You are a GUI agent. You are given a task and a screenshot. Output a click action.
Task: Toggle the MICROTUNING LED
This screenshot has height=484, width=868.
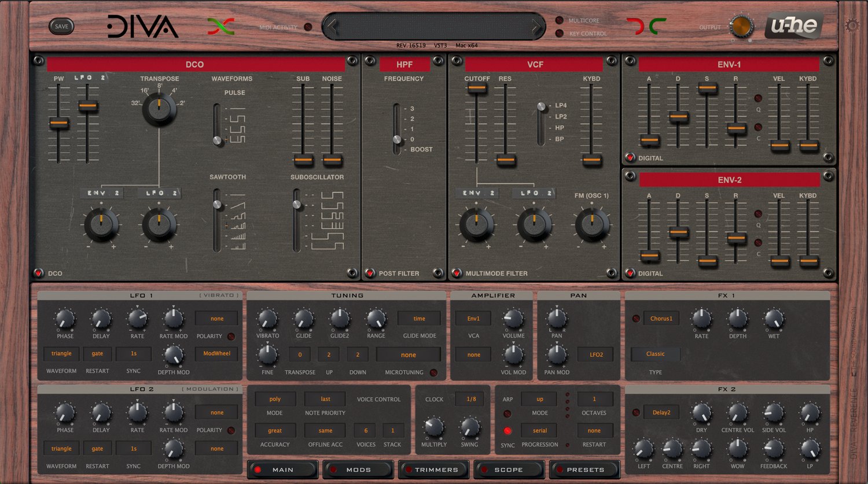(x=433, y=372)
